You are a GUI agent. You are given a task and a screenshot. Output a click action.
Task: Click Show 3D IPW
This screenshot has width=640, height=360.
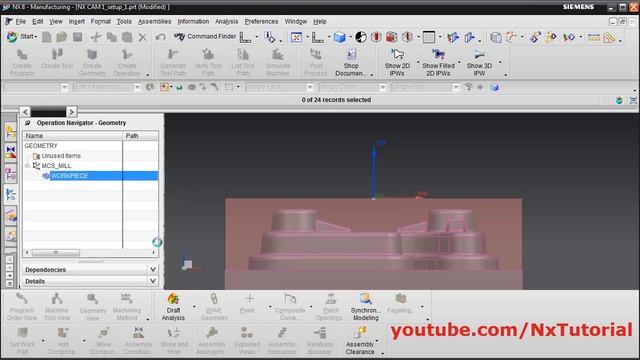479,62
